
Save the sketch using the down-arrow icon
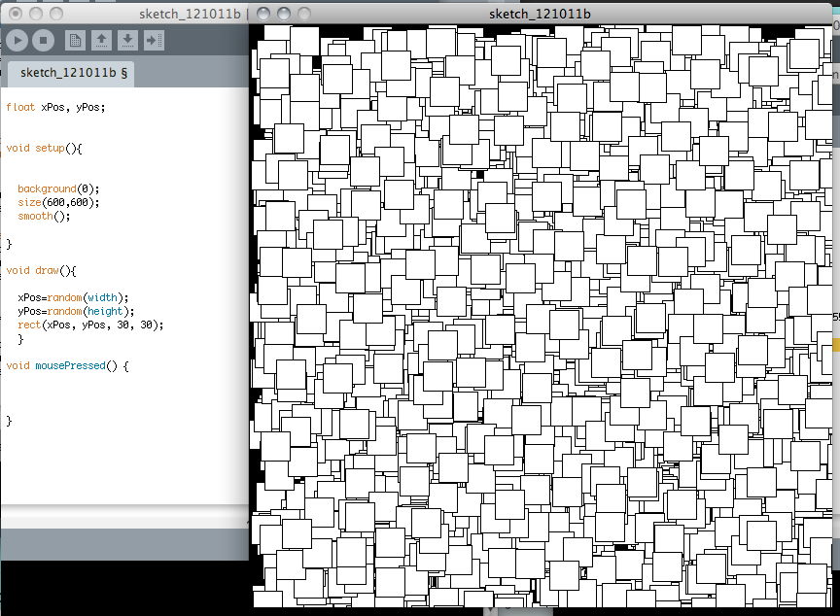(127, 40)
